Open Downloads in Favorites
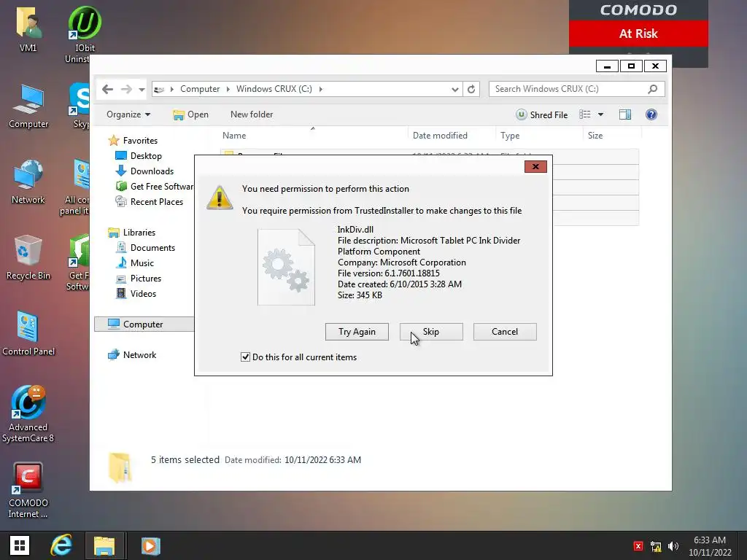This screenshot has height=560, width=747. (145, 171)
